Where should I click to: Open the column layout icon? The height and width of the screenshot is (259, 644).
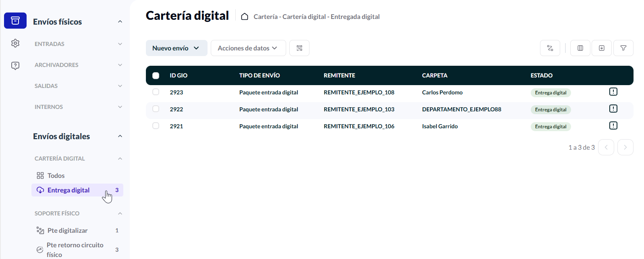pyautogui.click(x=580, y=48)
